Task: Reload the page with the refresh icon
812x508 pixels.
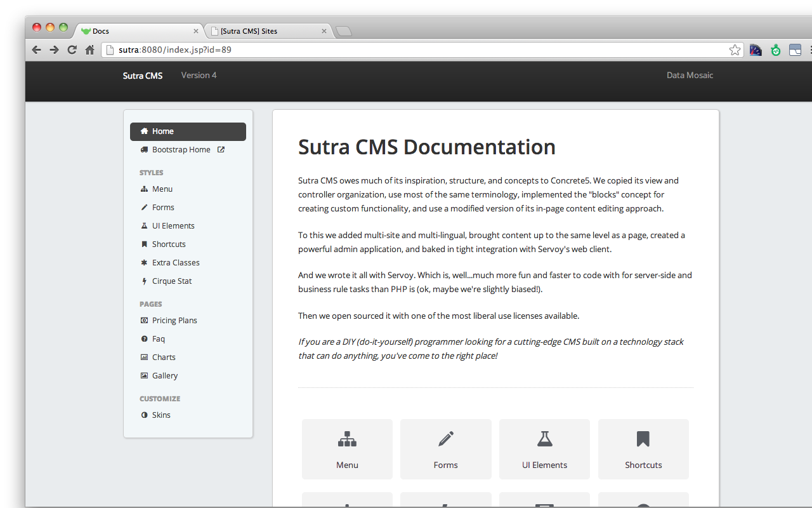Action: pos(72,50)
